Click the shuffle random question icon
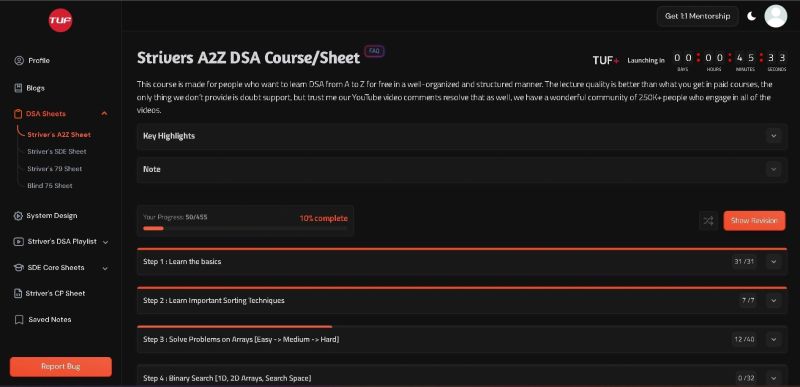 pos(708,221)
